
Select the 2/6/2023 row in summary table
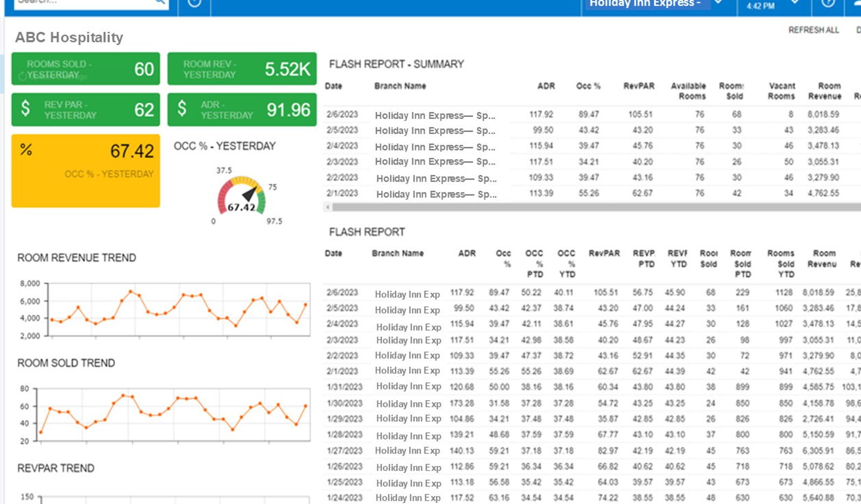(592, 115)
